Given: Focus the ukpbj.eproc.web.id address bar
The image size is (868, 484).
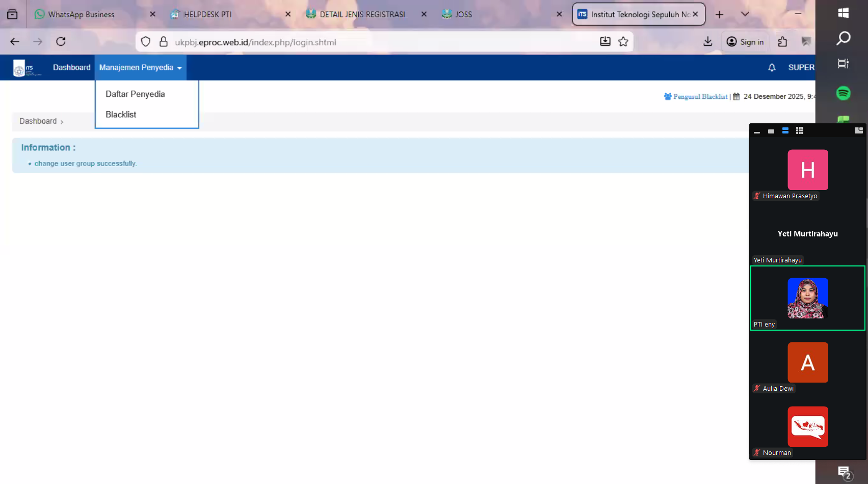Looking at the screenshot, I should (385, 42).
